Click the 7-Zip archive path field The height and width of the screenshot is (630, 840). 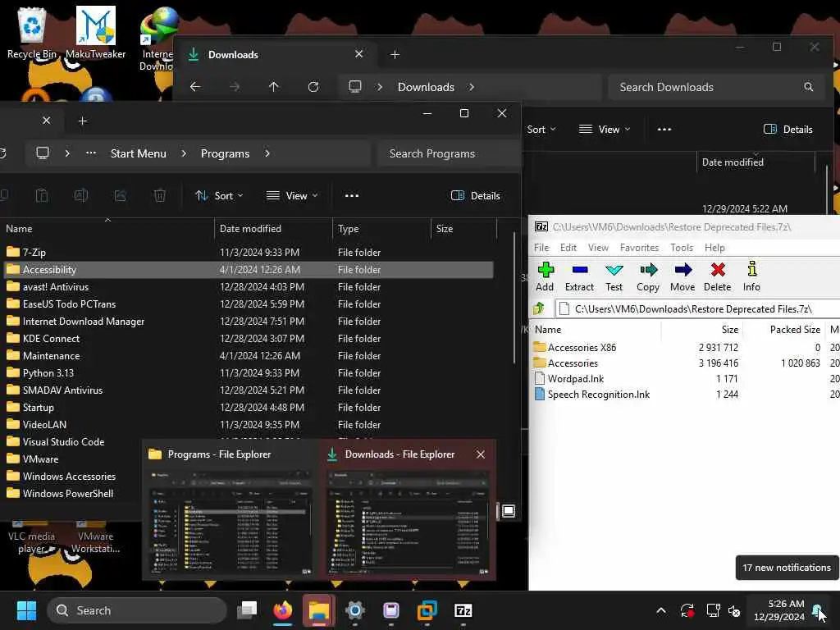[x=696, y=309]
